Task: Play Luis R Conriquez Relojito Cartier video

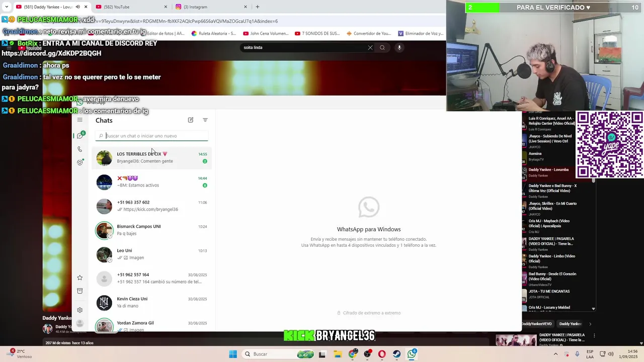Action: 552,123
